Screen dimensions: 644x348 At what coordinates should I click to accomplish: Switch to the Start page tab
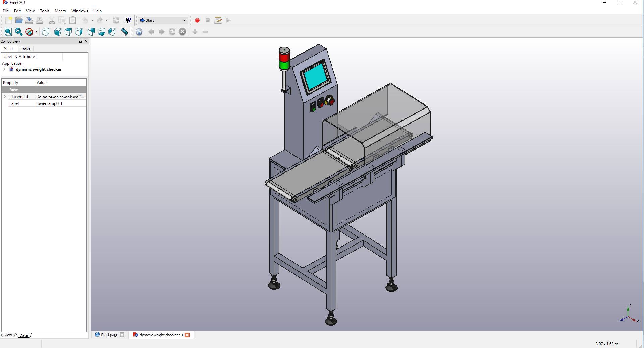coord(109,335)
